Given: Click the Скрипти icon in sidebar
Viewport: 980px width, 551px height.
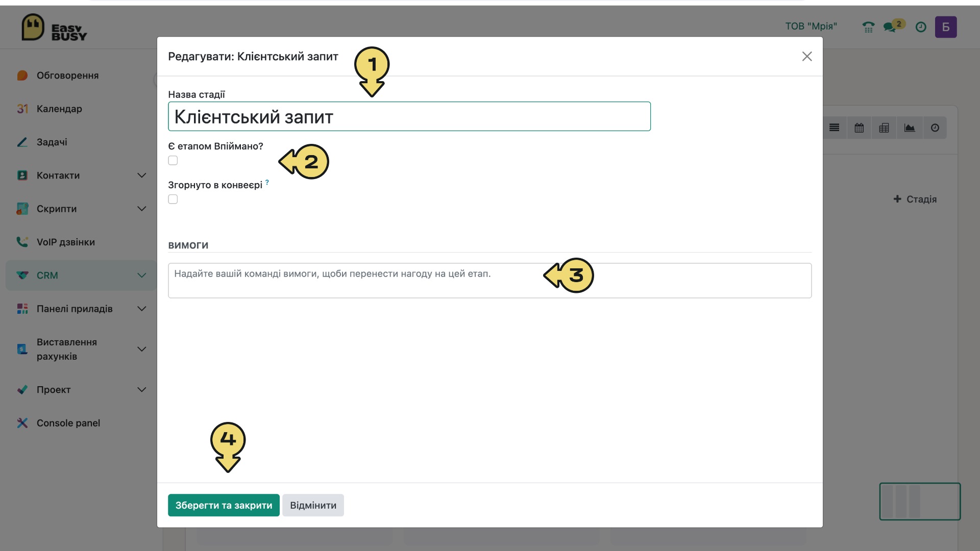Looking at the screenshot, I should tap(22, 209).
